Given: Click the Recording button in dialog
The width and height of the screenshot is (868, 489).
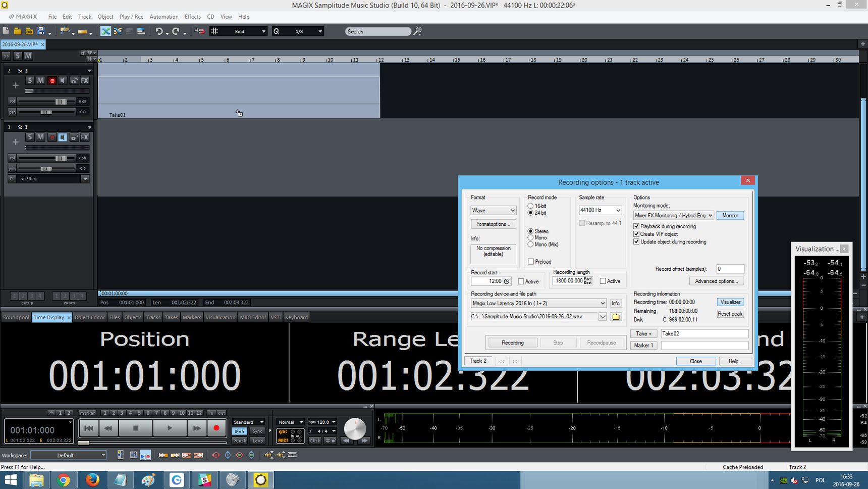Looking at the screenshot, I should click(x=512, y=343).
